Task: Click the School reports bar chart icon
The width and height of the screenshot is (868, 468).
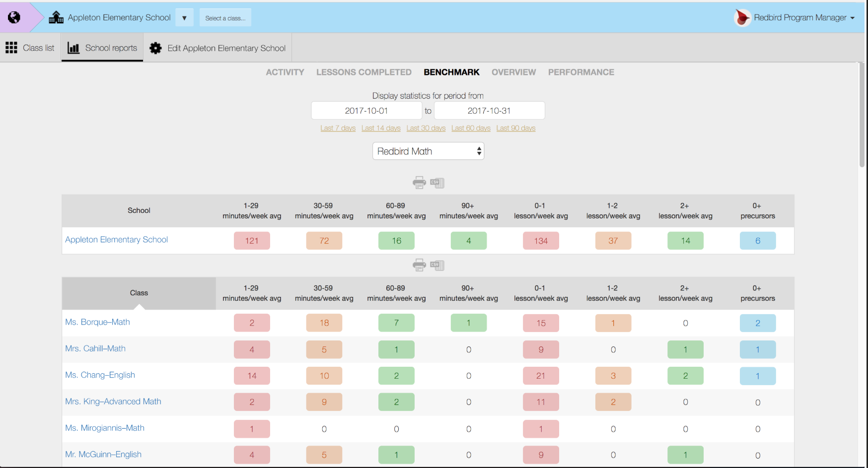Action: (73, 48)
